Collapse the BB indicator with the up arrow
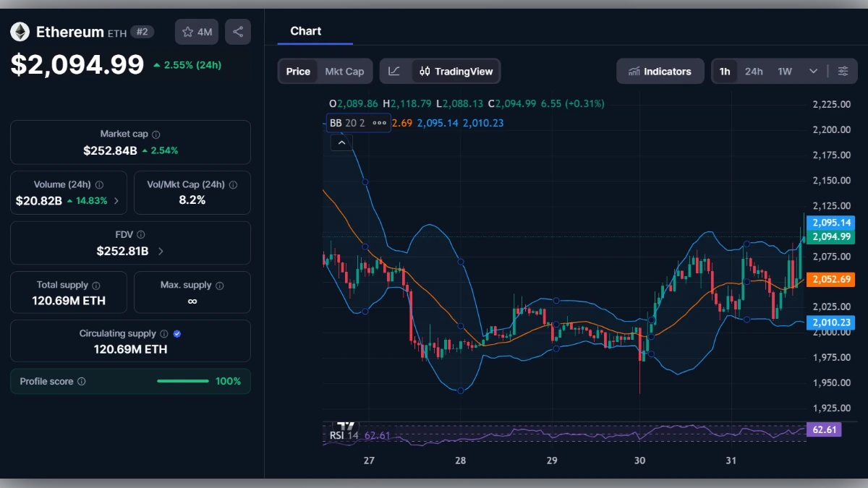The width and height of the screenshot is (868, 488). (x=341, y=142)
